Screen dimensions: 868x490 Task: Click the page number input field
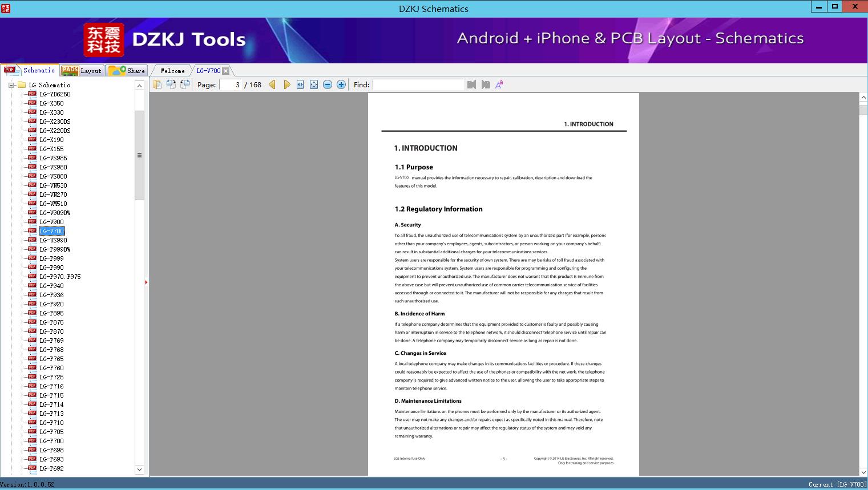click(x=230, y=84)
